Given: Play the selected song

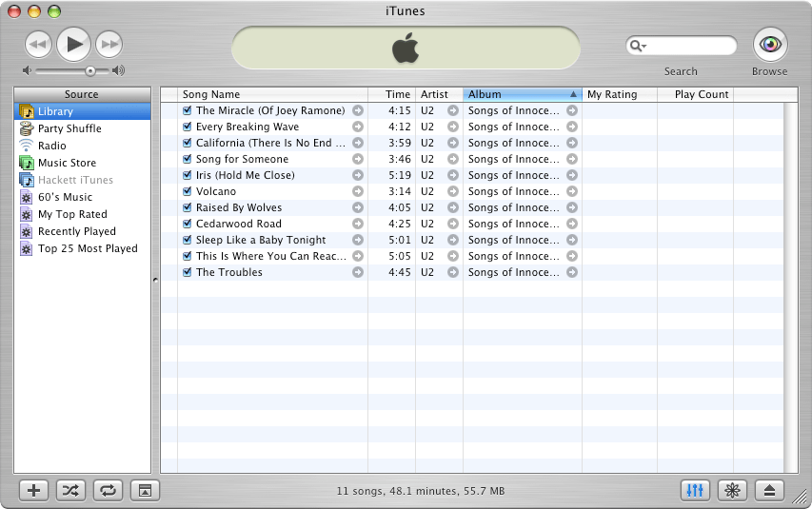Looking at the screenshot, I should click(x=73, y=45).
